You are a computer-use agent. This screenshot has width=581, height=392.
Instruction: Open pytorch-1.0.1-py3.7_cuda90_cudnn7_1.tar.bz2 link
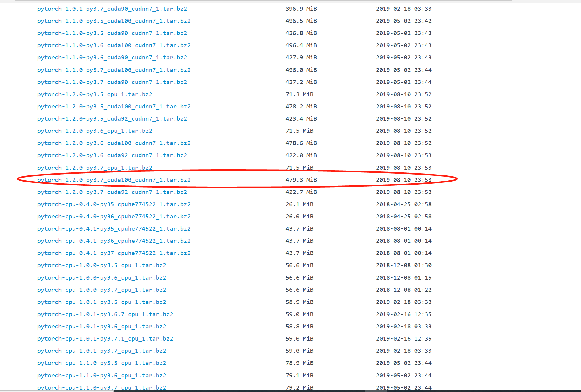(112, 9)
